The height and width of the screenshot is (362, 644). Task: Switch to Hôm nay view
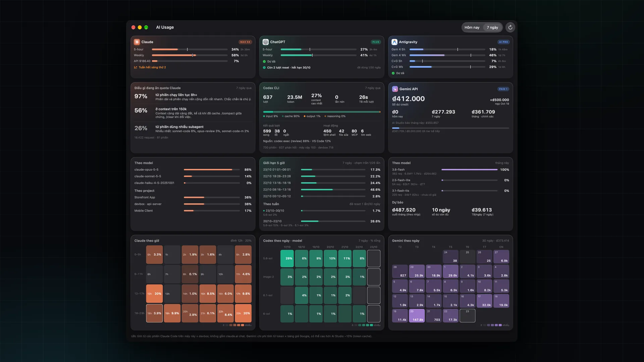472,27
